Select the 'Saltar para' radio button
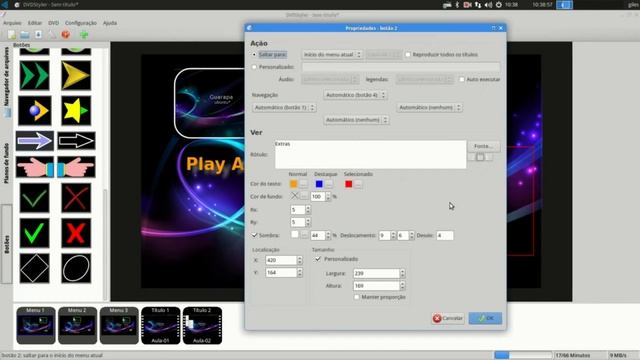Viewport: 640px width, 360px height. (x=254, y=54)
